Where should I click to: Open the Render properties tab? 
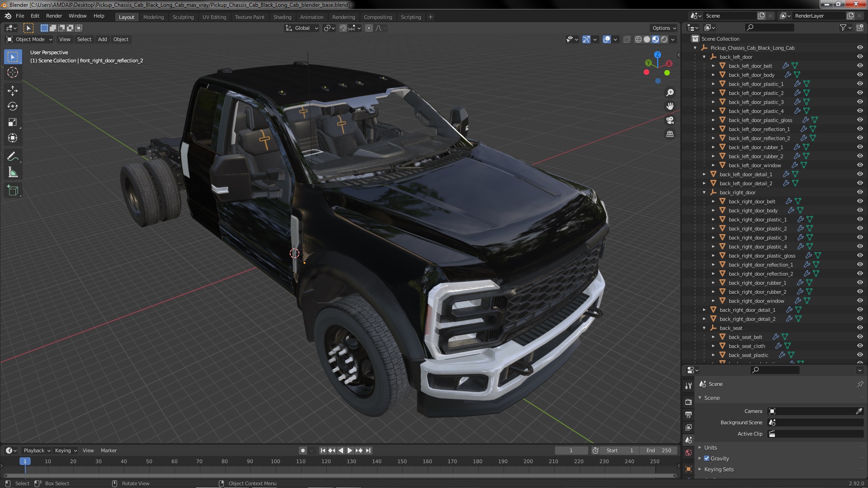(x=689, y=402)
